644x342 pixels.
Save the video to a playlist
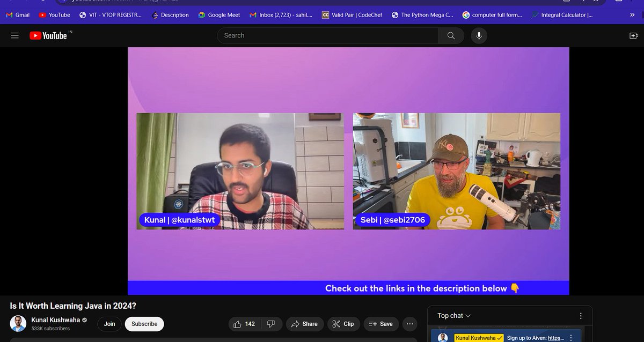pyautogui.click(x=380, y=324)
